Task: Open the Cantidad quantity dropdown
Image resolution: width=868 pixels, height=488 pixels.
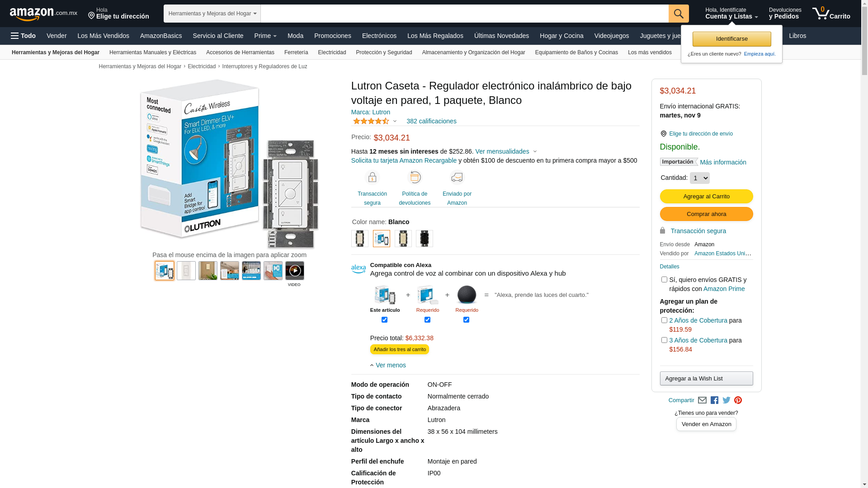Action: click(x=699, y=178)
